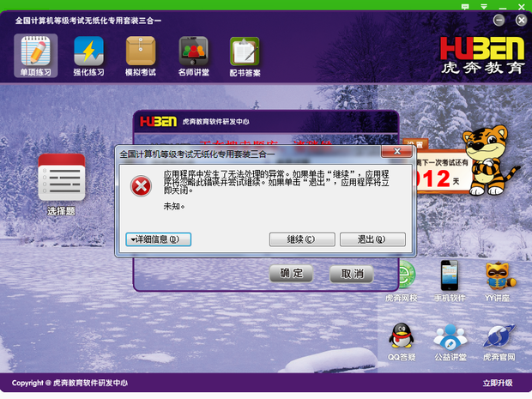Click the 立即升级 upgrade link
Viewport: 532px width, 399px height.
[x=498, y=383]
